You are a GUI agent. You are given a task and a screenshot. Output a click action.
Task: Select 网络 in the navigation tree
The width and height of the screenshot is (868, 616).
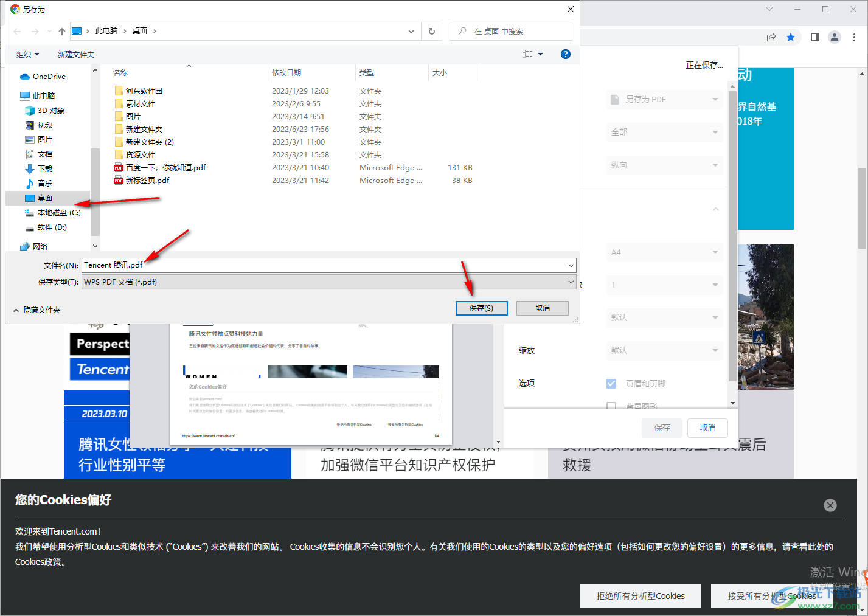pyautogui.click(x=40, y=246)
